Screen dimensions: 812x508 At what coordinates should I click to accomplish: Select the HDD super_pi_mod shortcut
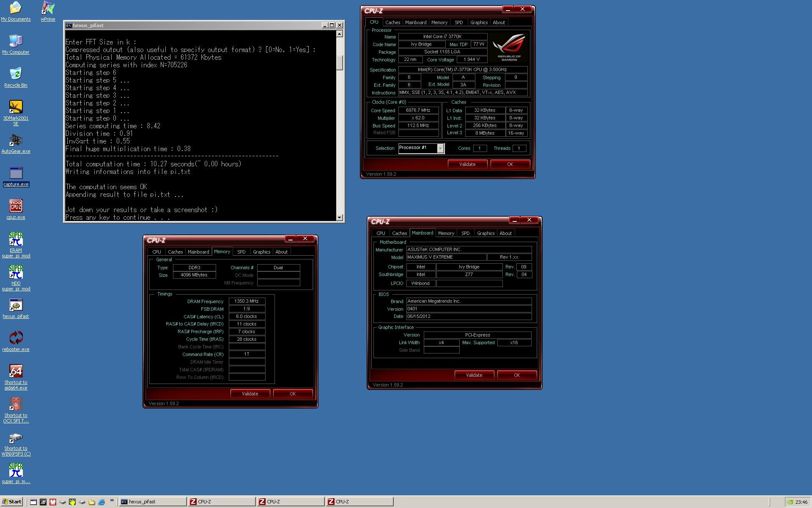coord(16,278)
